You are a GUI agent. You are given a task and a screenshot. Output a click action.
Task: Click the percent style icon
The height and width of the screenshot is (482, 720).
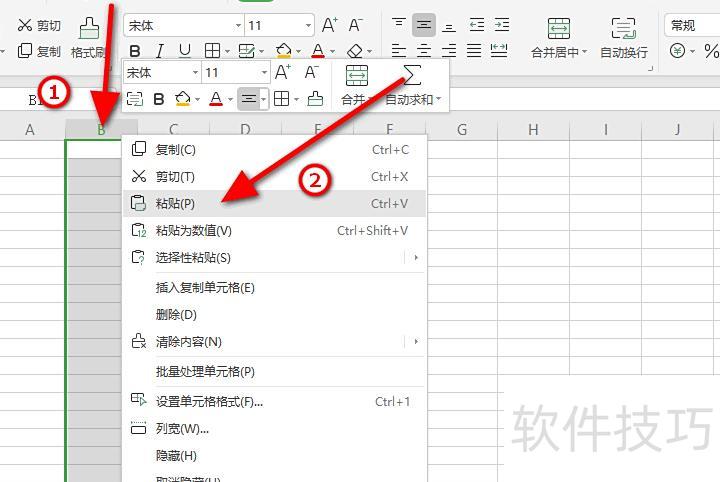pyautogui.click(x=711, y=50)
